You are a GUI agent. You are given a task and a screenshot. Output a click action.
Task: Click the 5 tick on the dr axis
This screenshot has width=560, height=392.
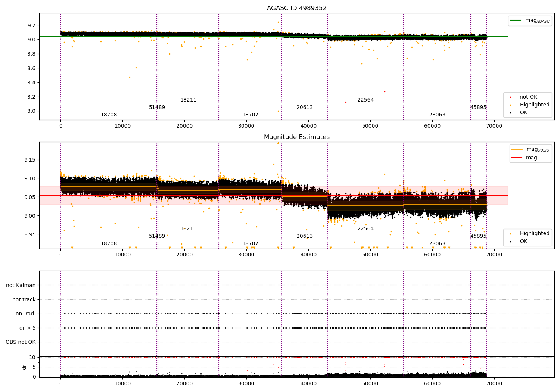(34, 367)
